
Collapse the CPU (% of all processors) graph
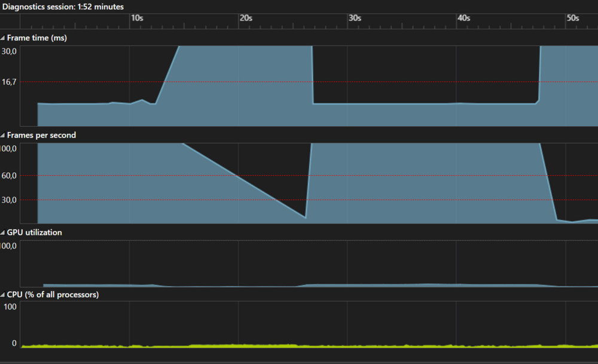coord(2,294)
